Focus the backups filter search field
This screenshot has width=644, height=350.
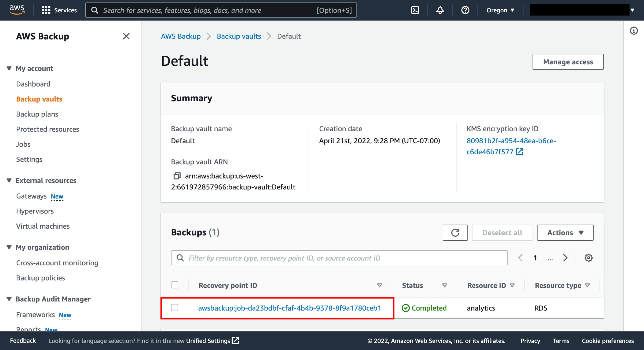[339, 258]
